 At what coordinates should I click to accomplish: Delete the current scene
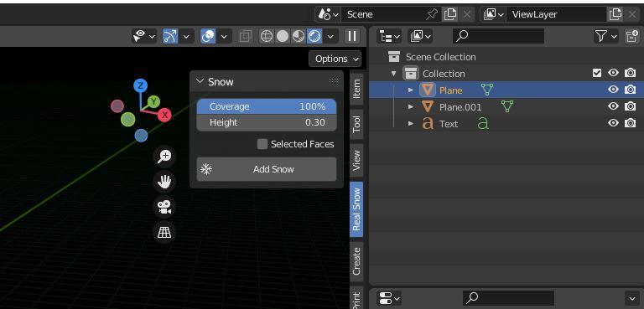point(467,14)
